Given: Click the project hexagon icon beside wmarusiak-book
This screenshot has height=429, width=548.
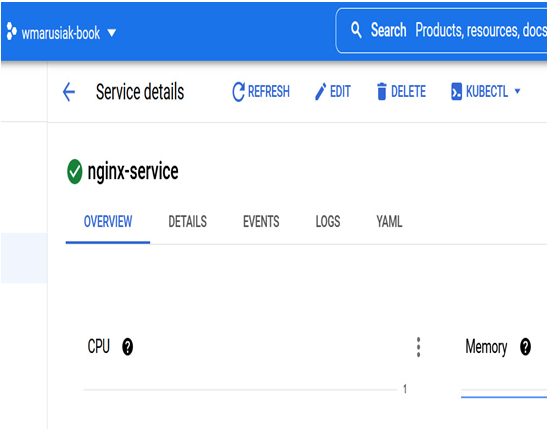Looking at the screenshot, I should click(11, 31).
